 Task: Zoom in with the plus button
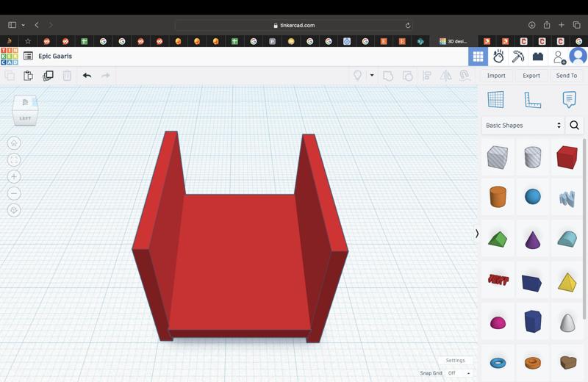pyautogui.click(x=14, y=176)
